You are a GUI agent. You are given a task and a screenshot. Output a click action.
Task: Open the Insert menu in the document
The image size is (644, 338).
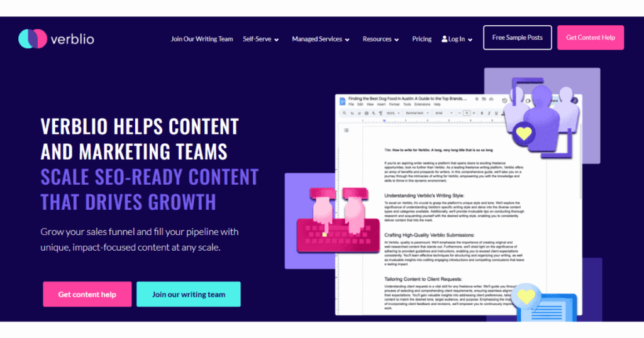(x=381, y=104)
